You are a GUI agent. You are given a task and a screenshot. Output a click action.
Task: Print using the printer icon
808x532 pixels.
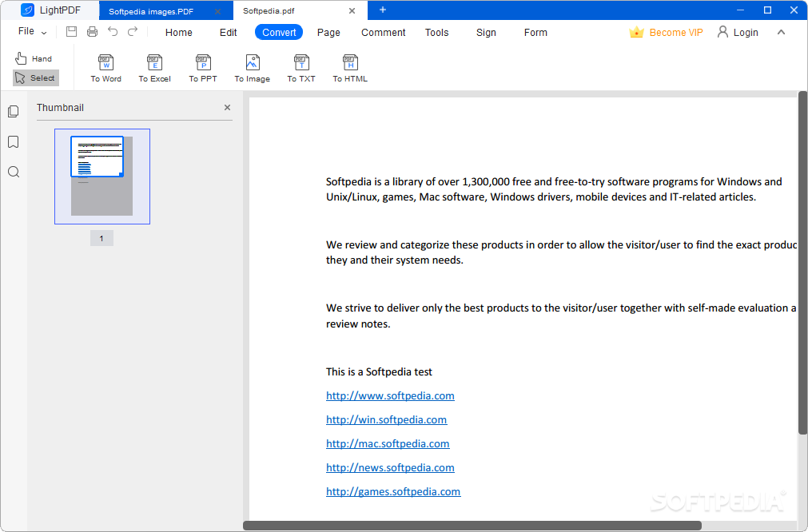tap(92, 31)
